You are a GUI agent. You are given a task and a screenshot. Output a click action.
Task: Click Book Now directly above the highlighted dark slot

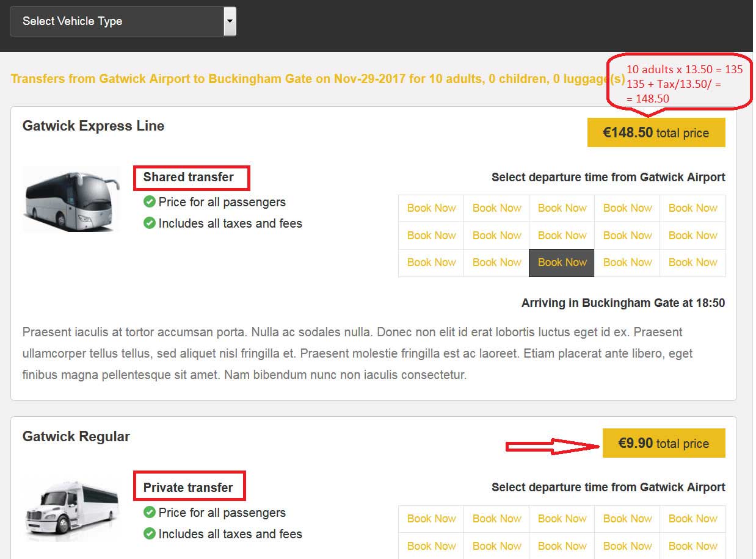562,236
